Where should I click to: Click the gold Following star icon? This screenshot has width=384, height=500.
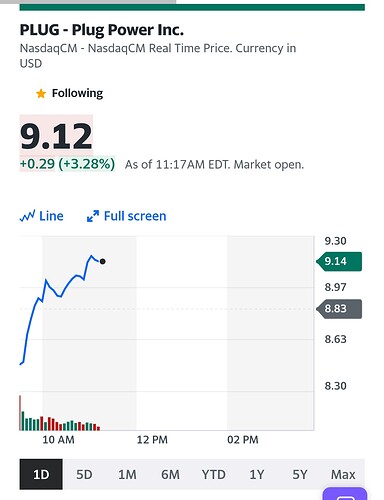(x=41, y=94)
